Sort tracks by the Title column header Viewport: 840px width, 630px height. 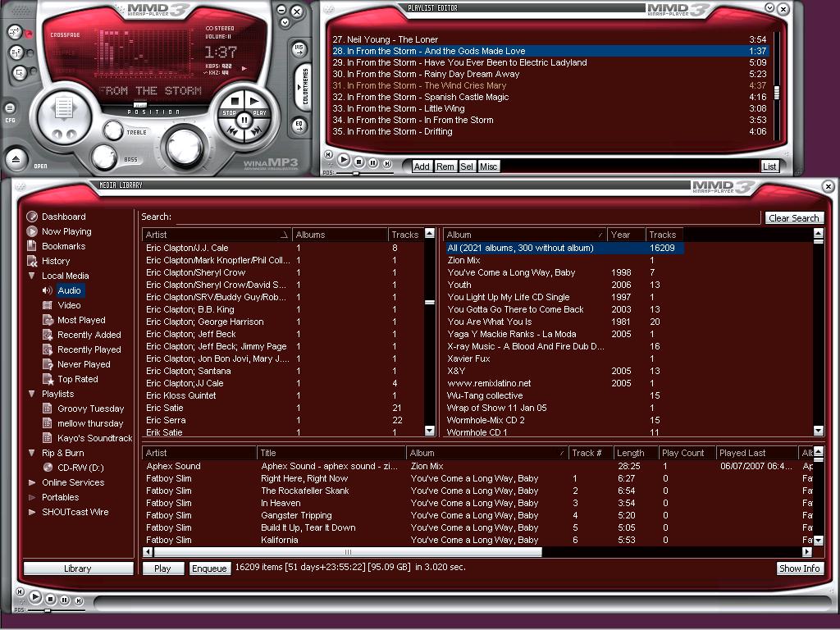pyautogui.click(x=331, y=453)
